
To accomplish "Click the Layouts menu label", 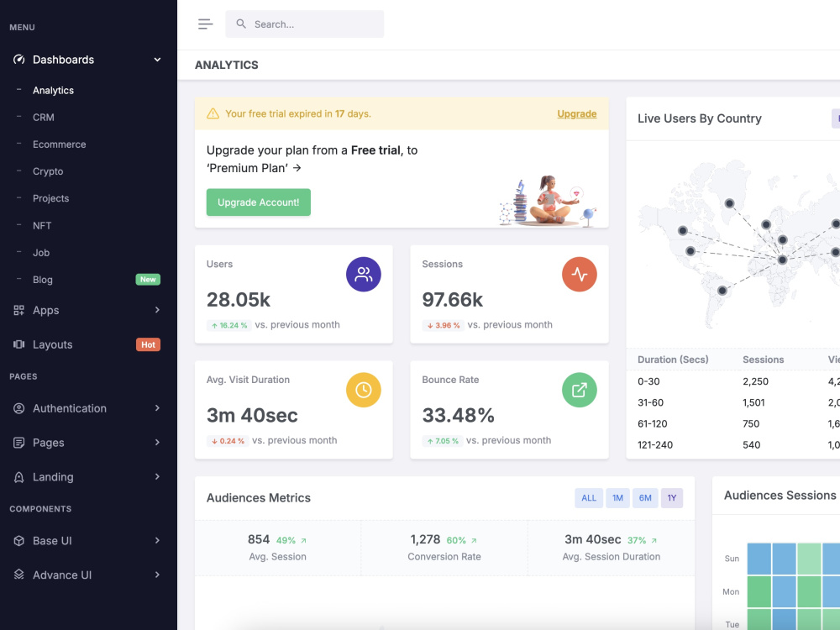I will pos(52,344).
